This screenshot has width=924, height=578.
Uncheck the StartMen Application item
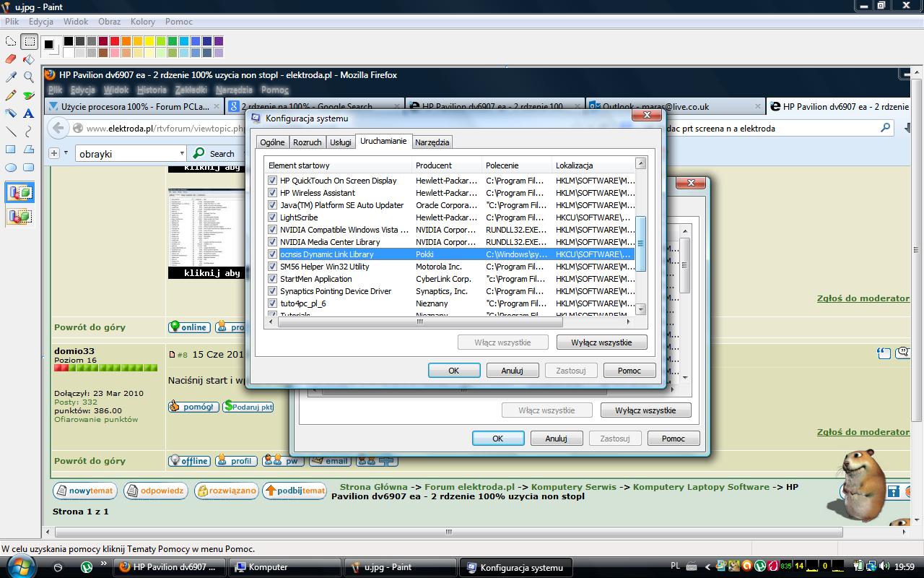click(x=272, y=279)
